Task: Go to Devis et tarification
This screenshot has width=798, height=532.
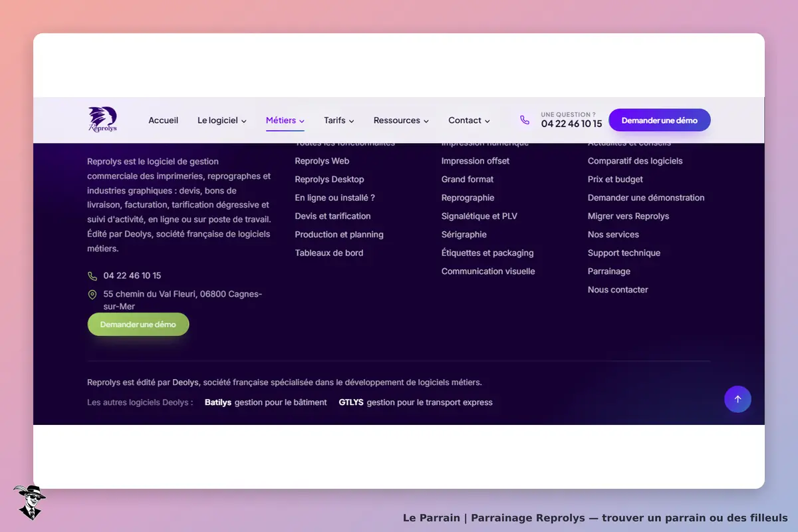Action: click(332, 216)
